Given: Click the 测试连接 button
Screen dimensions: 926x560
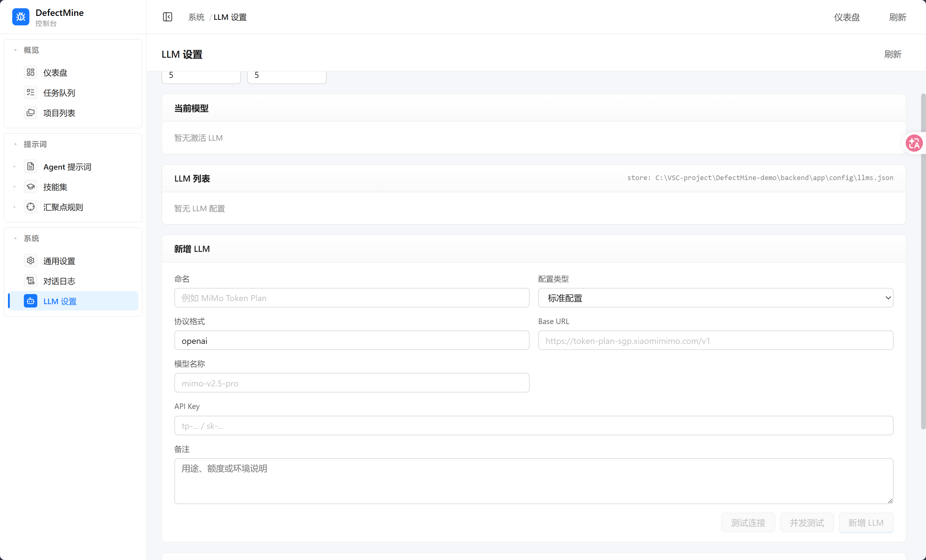Looking at the screenshot, I should click(x=748, y=522).
